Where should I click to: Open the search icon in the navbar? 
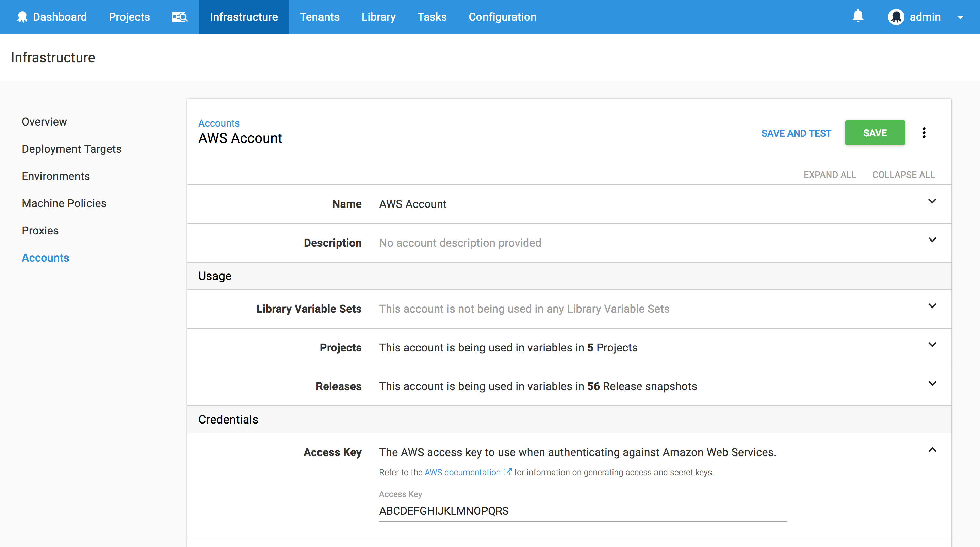tap(180, 17)
